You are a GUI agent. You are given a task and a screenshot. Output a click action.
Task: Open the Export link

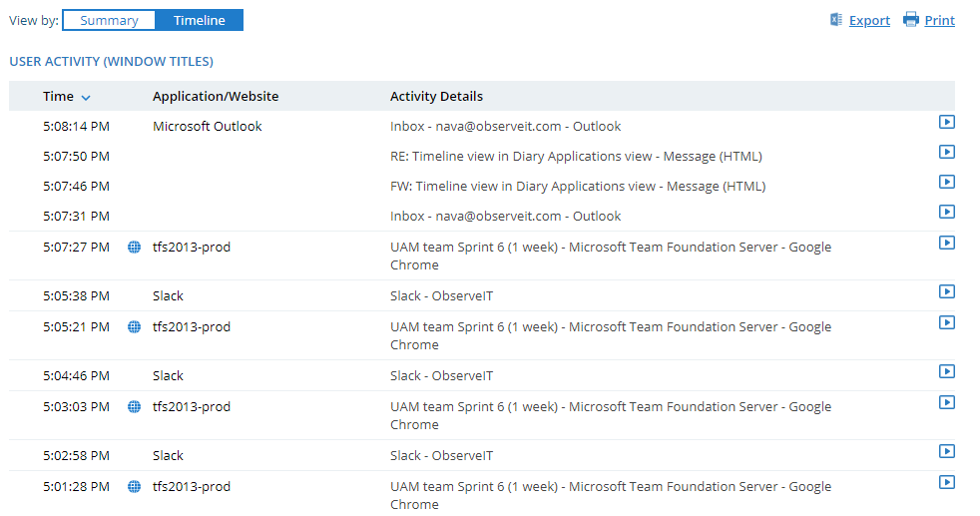(x=869, y=21)
